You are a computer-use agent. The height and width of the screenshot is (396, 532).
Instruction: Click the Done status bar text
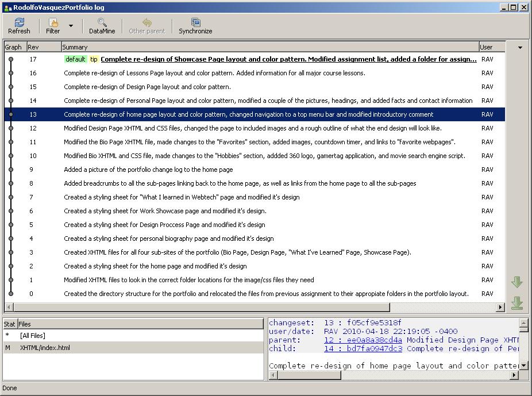[x=10, y=388]
